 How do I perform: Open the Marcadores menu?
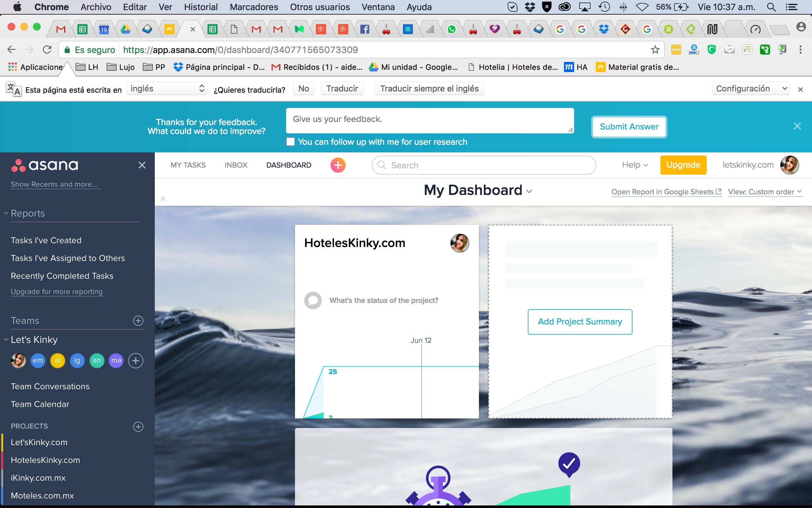(254, 7)
